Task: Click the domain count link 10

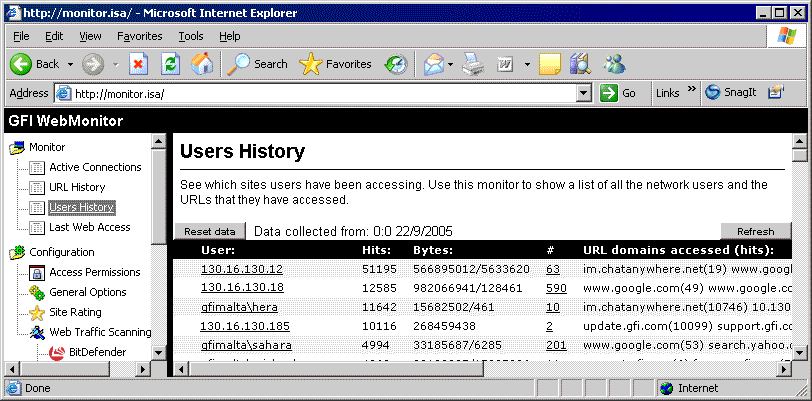Action: tap(553, 308)
